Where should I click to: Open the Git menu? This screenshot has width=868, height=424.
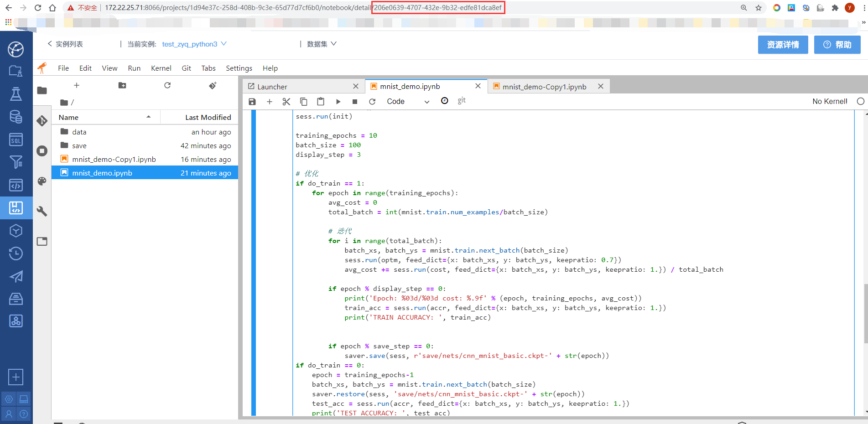point(186,68)
